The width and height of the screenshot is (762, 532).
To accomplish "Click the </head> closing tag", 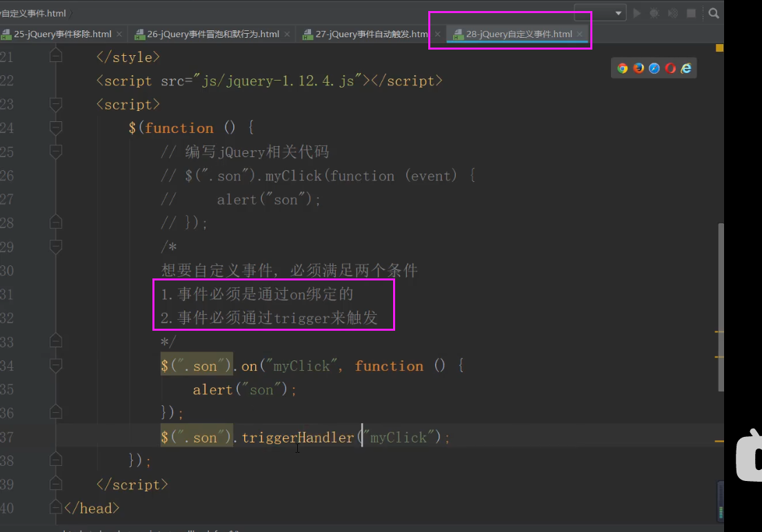I will point(91,508).
